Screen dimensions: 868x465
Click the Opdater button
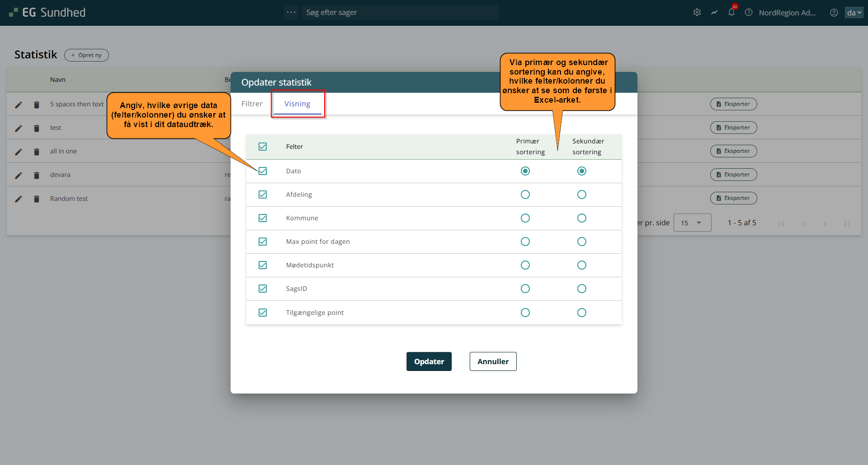pyautogui.click(x=429, y=361)
